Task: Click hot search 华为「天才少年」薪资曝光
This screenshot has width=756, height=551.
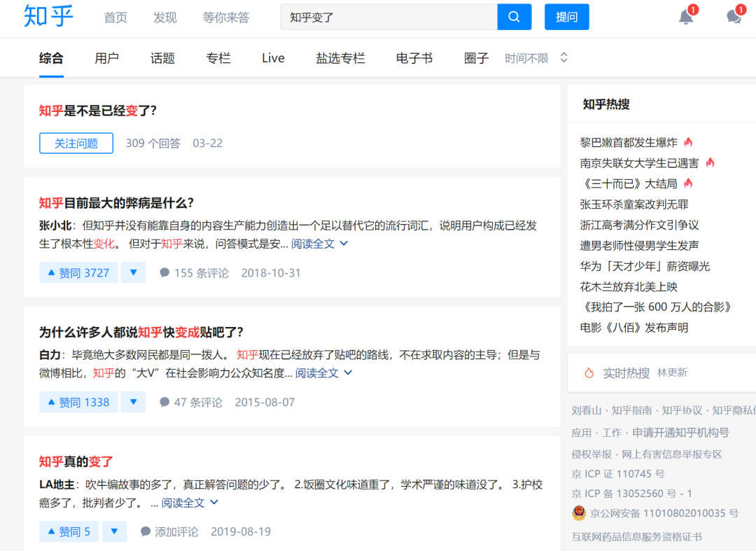Action: 645,266
